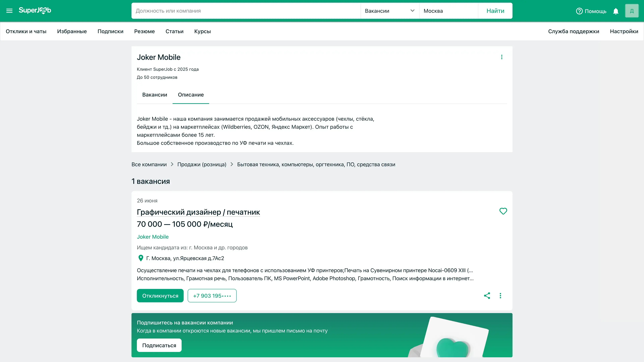Click the SuperJob logo
The width and height of the screenshot is (644, 362).
[x=35, y=11]
